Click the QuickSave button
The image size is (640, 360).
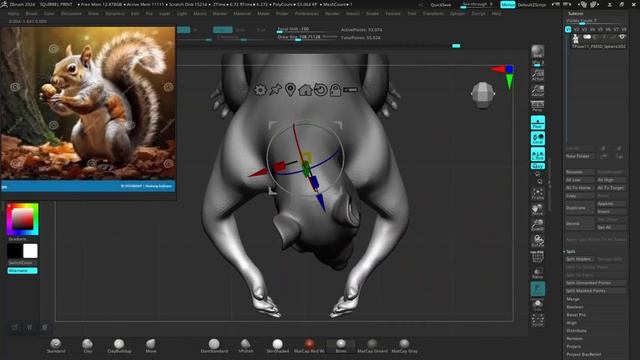point(441,5)
